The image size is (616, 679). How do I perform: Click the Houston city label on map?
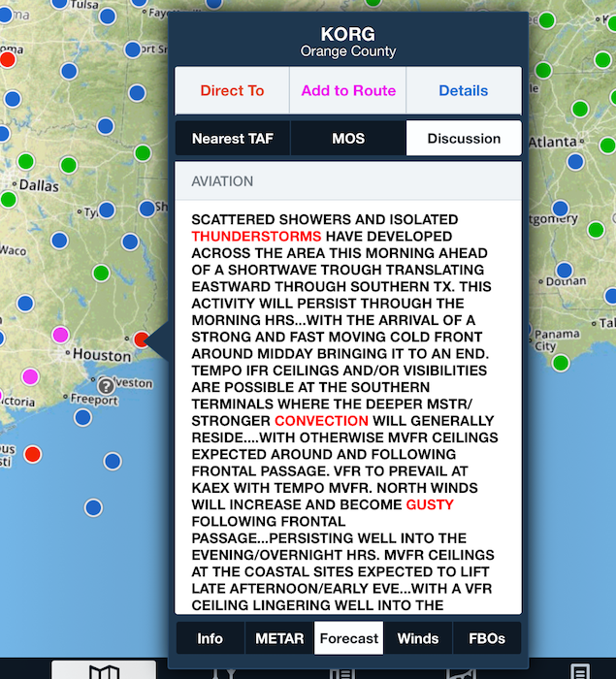coord(102,356)
